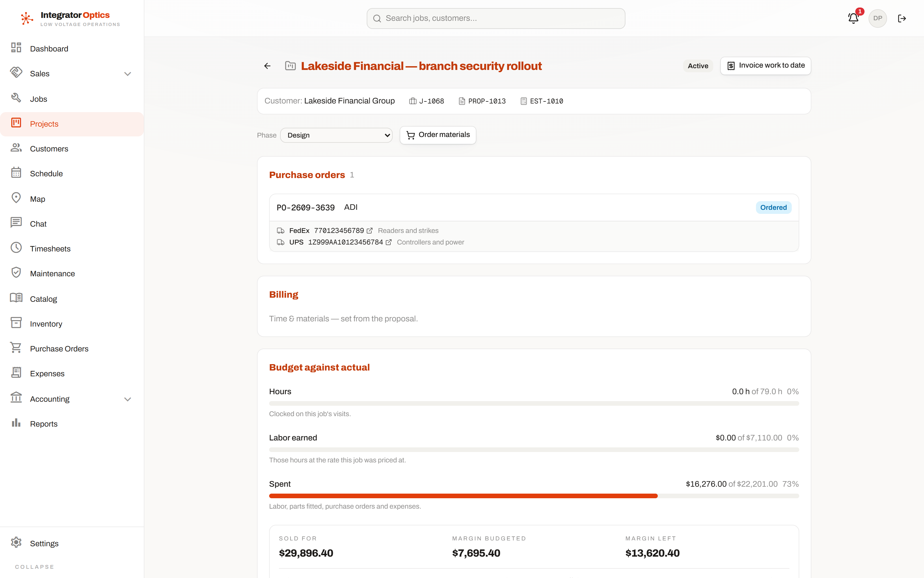Click the Reports bar chart icon
Viewport: 924px width, 578px height.
(x=16, y=423)
